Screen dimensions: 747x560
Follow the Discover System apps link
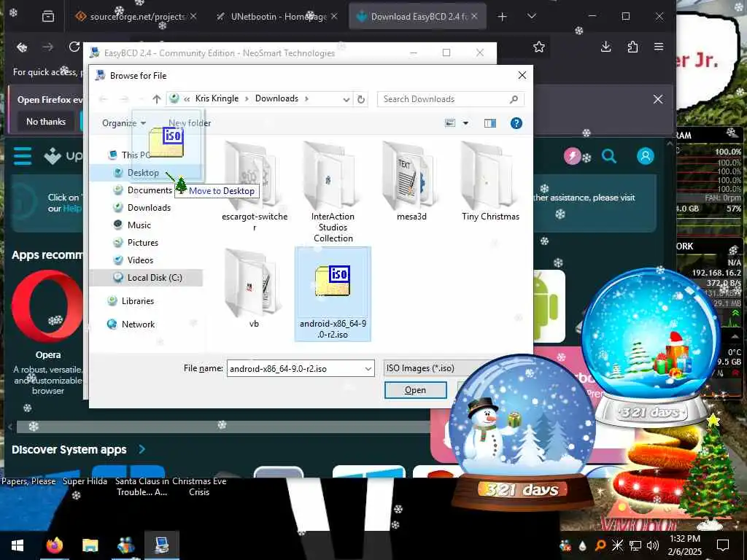point(79,450)
